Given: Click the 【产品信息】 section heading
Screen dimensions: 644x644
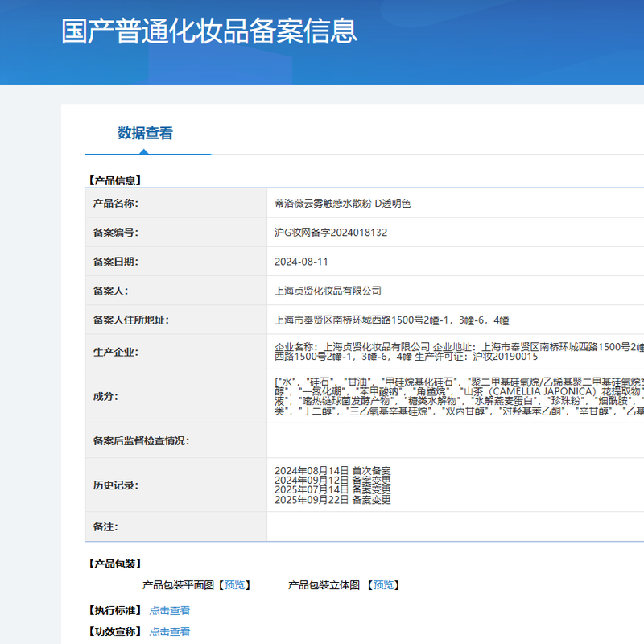Looking at the screenshot, I should pyautogui.click(x=114, y=180).
